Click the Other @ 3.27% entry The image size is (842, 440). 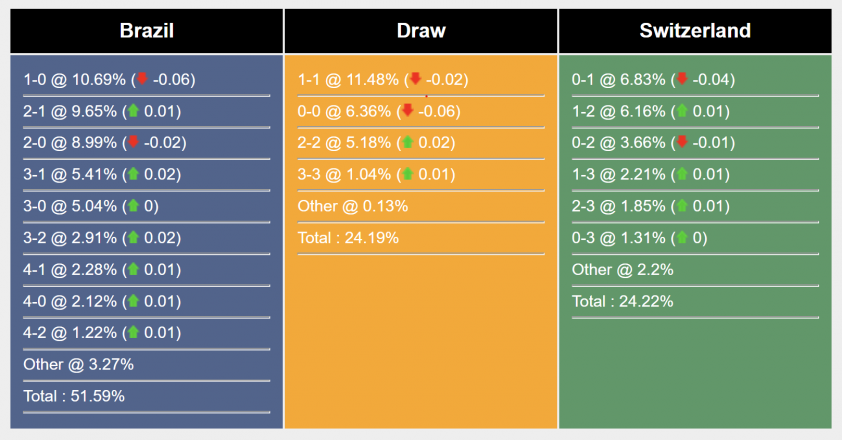(78, 364)
